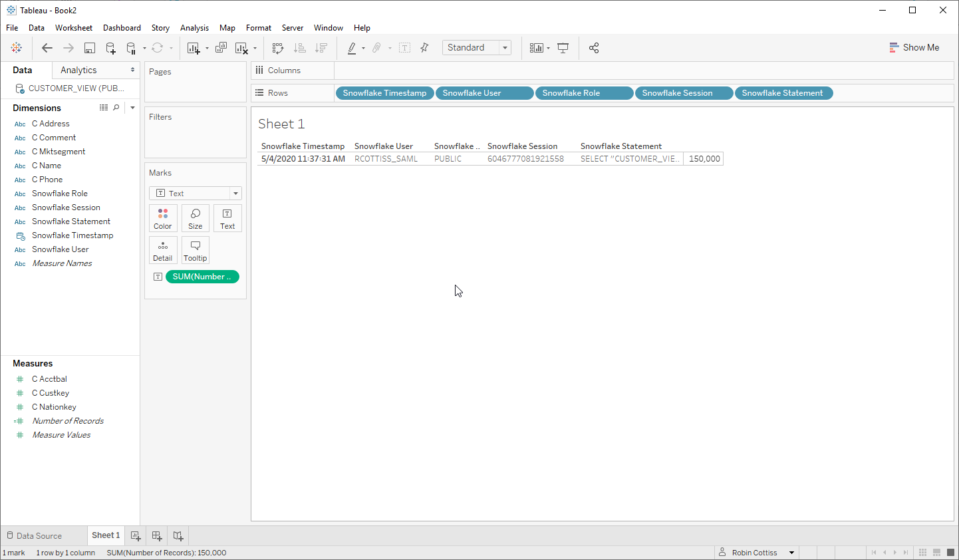Click the Tableau start page logo icon

[x=17, y=48]
